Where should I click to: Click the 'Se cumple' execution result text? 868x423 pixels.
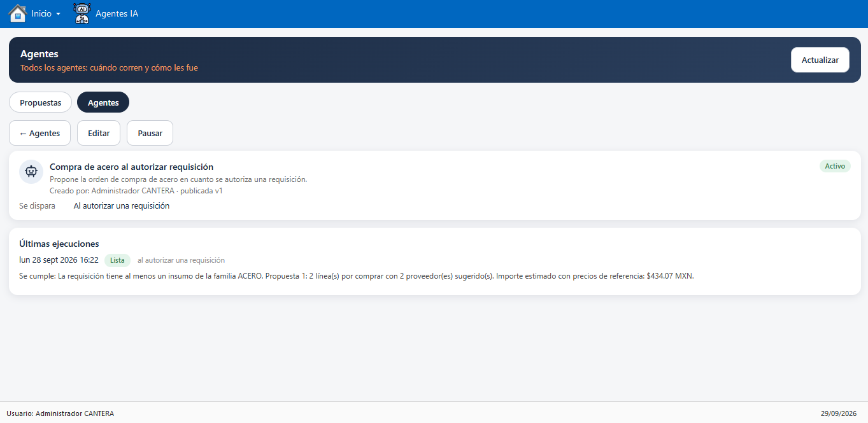point(357,276)
